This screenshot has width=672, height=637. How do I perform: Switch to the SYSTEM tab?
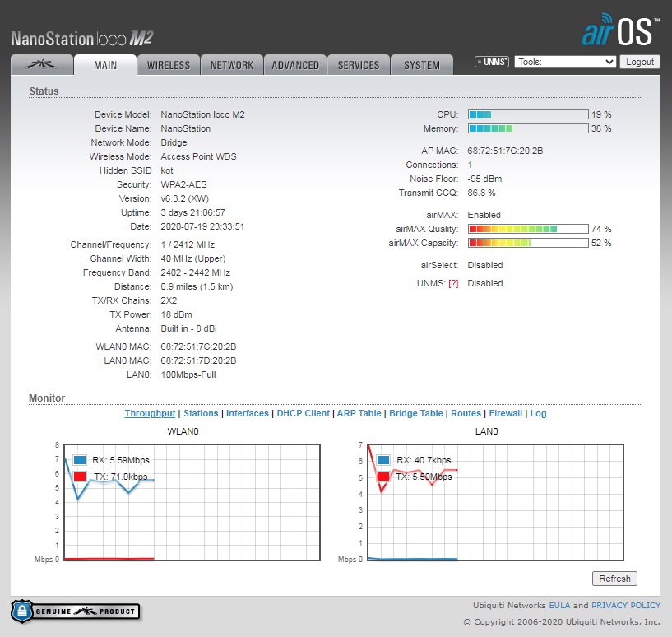[x=422, y=65]
